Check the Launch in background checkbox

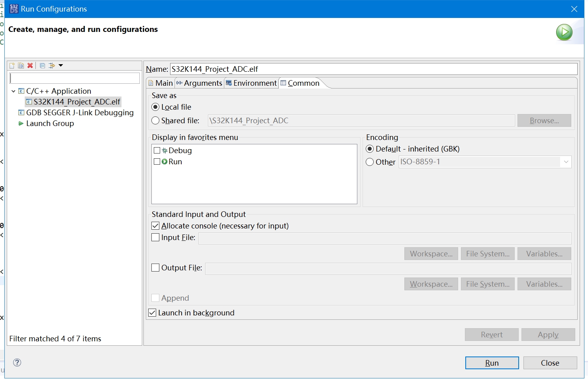point(153,313)
